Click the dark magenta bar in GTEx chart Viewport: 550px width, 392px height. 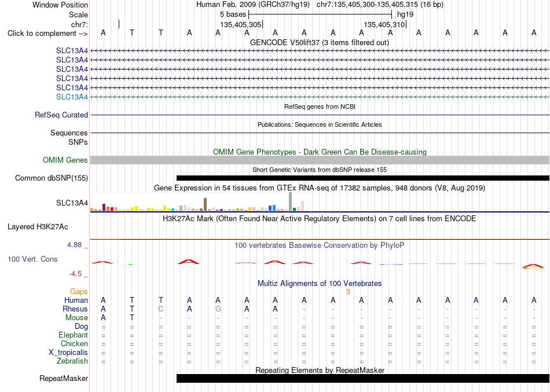(104, 207)
